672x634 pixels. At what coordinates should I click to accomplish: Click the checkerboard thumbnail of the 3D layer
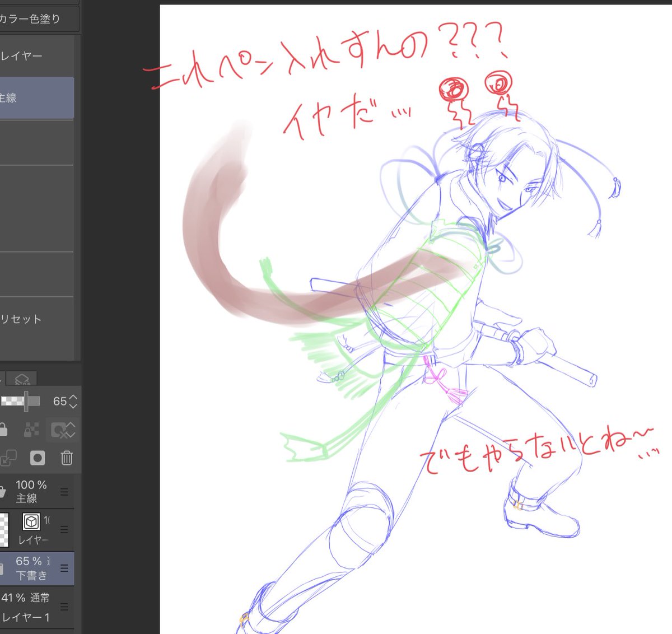pyautogui.click(x=4, y=529)
